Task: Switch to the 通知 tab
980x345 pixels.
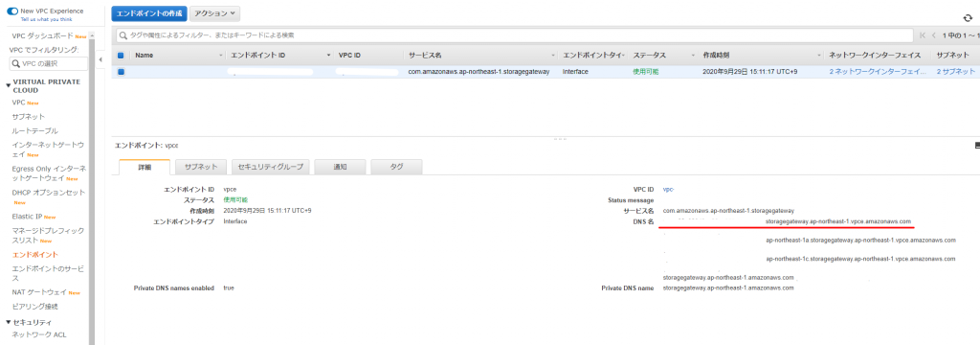Action: point(340,167)
